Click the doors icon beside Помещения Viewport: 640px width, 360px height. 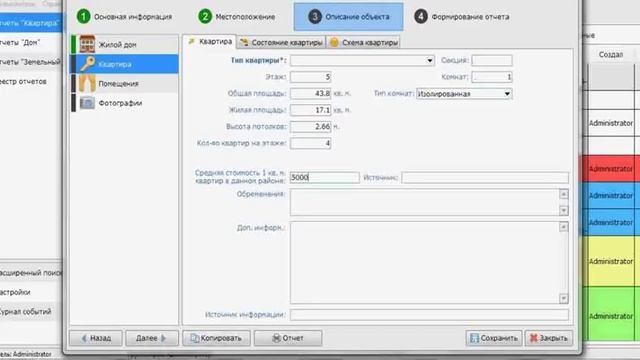pos(87,84)
